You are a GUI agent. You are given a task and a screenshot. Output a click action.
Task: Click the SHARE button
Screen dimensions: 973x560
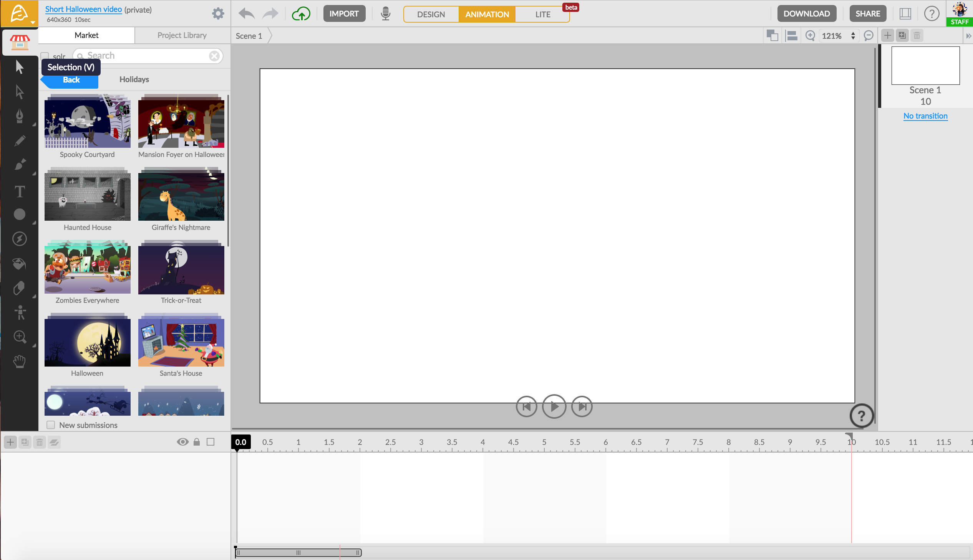click(867, 13)
